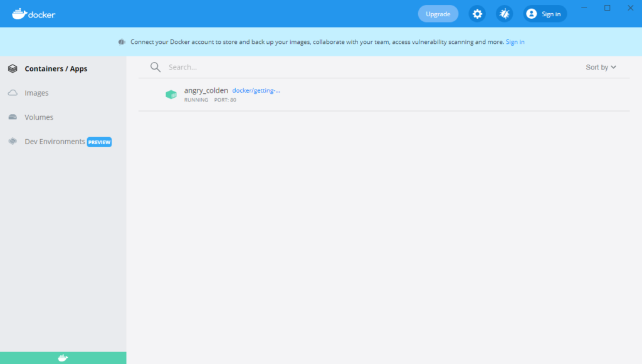Maximize the Docker Desktop window
Viewport: 642px width, 364px height.
click(x=607, y=8)
